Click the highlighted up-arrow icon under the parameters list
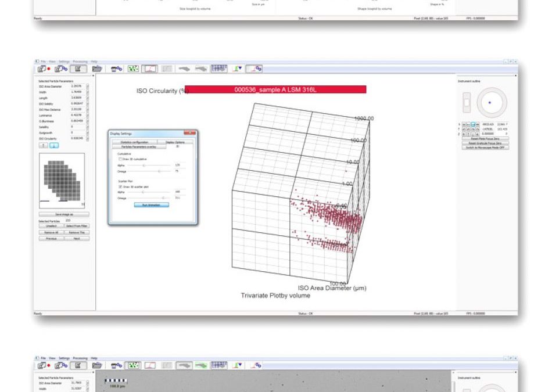Image resolution: width=552 pixels, height=392 pixels. point(53,145)
